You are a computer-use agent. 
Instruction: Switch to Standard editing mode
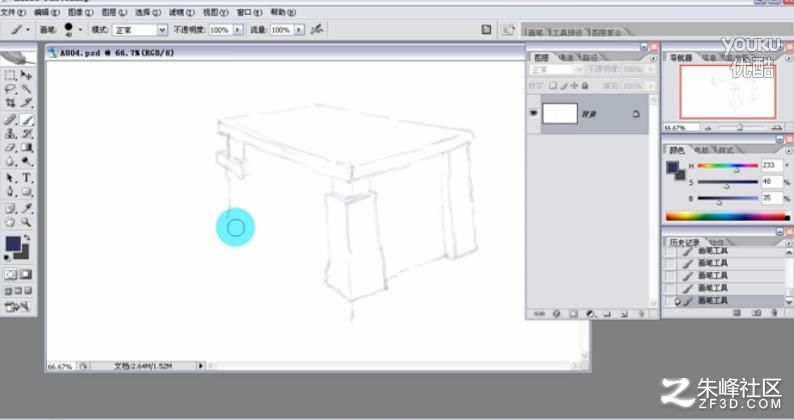tap(11, 275)
